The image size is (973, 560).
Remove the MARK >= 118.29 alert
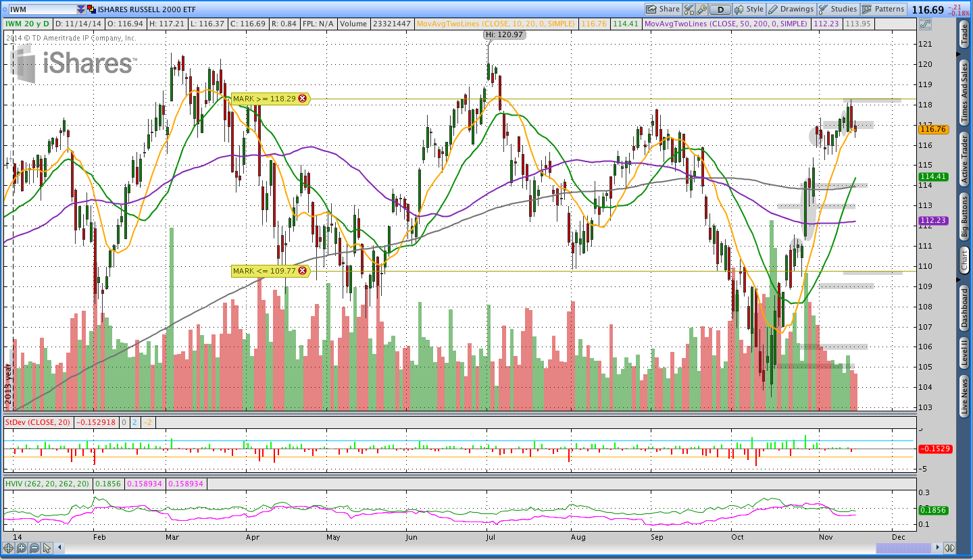[302, 99]
